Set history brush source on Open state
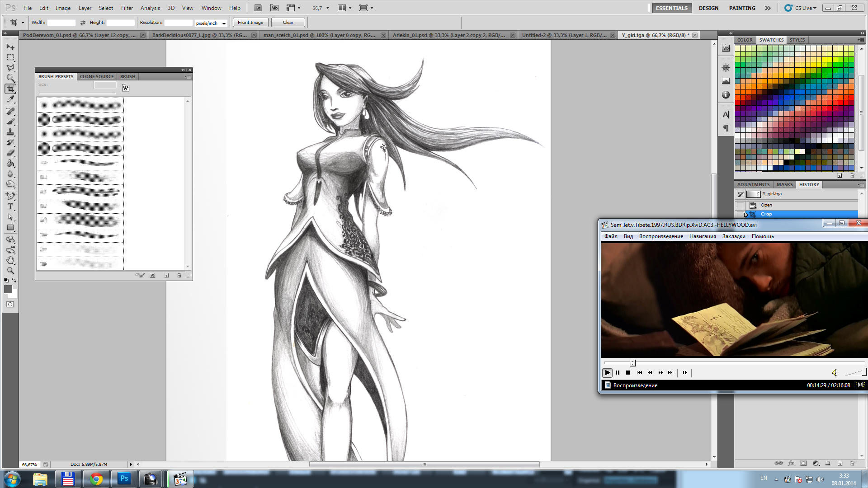The width and height of the screenshot is (868, 488). coord(741,205)
